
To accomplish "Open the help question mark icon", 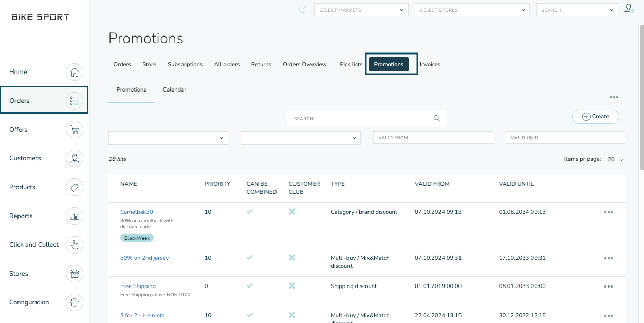I will pos(303,10).
